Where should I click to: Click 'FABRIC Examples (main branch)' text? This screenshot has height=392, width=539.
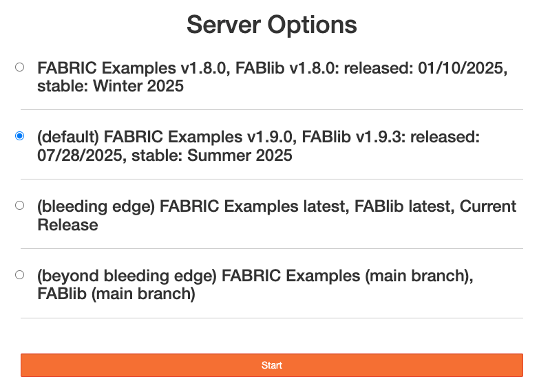349,276
